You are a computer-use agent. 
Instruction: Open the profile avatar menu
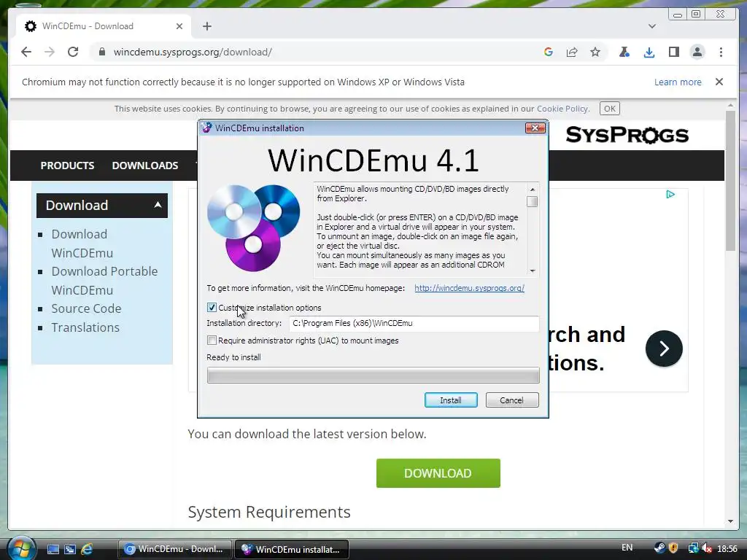pyautogui.click(x=697, y=52)
